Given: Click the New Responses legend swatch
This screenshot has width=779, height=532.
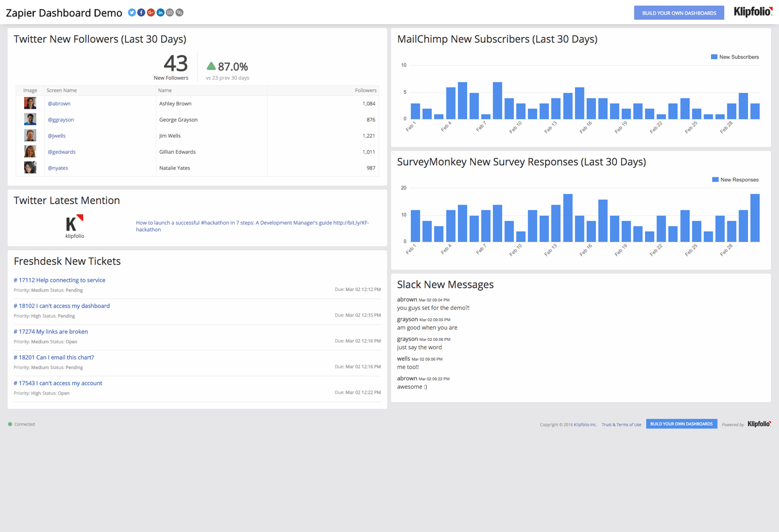Looking at the screenshot, I should coord(715,180).
